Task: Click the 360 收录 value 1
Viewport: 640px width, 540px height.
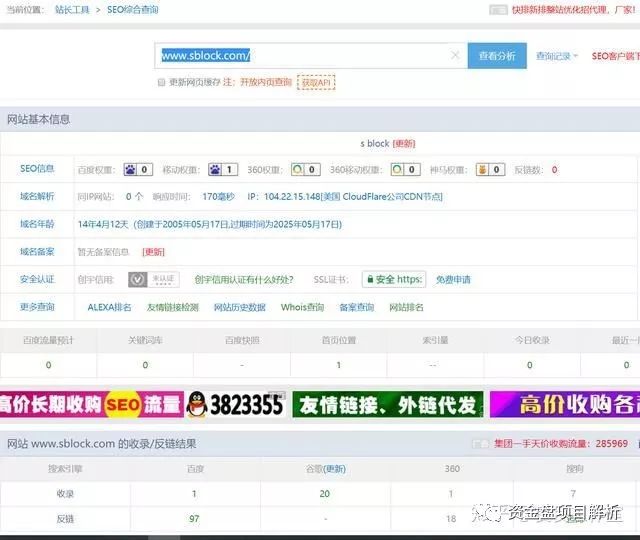Action: 451,494
